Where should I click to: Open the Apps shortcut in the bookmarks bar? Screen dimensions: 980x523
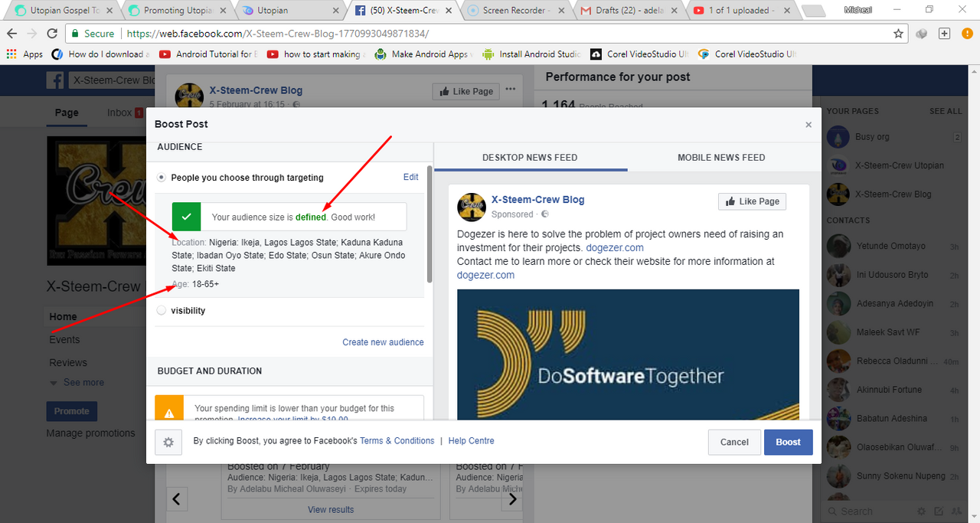tap(24, 54)
